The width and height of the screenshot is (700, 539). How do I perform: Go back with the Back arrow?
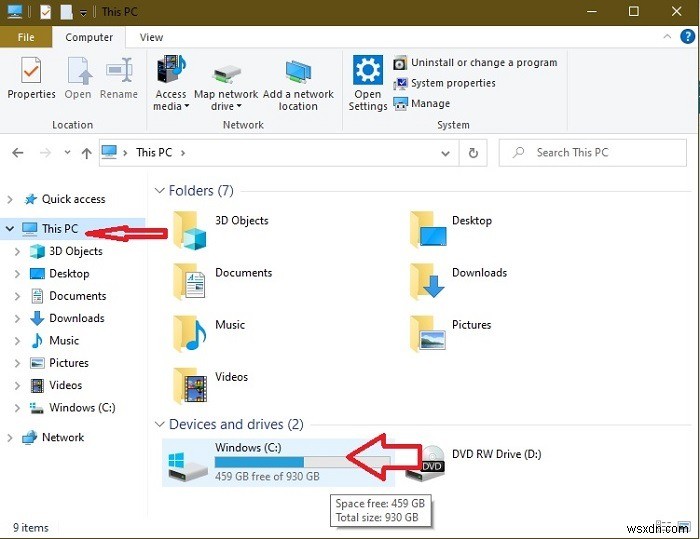point(18,153)
